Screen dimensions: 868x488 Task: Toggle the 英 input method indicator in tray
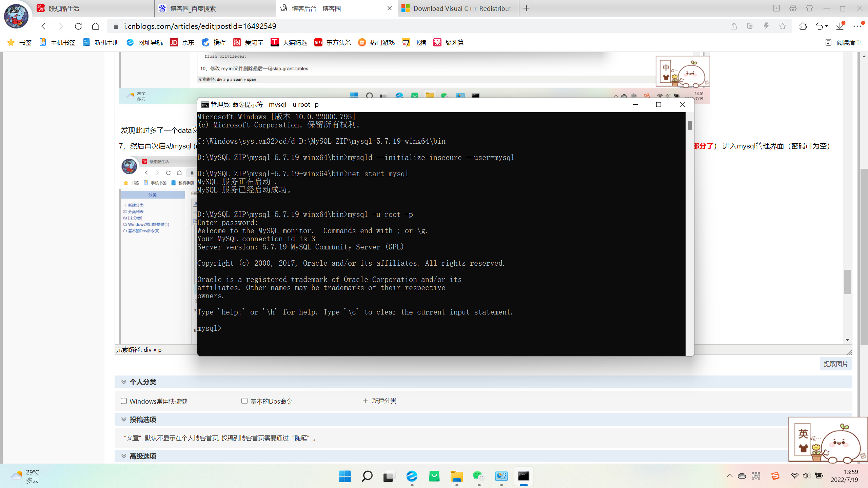click(756, 476)
